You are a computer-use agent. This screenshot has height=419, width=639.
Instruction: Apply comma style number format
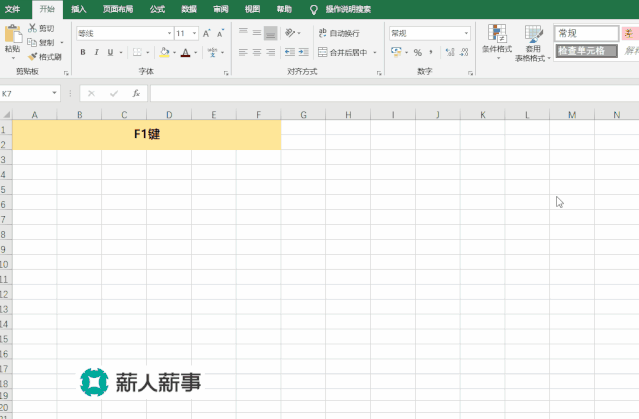431,52
